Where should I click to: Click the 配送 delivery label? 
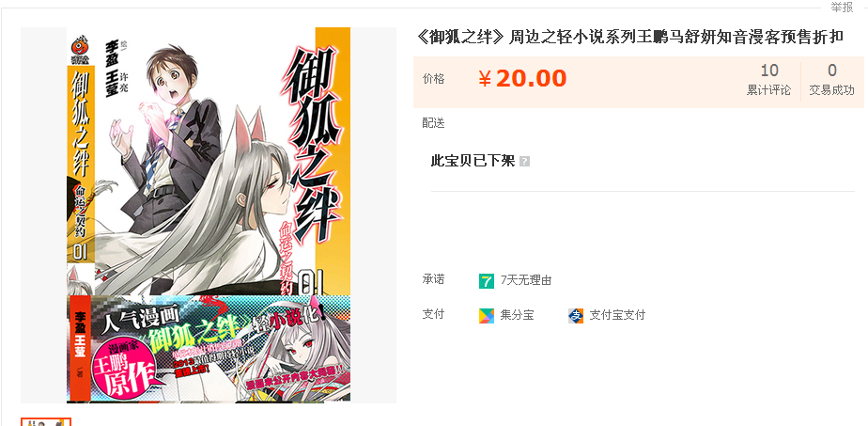tap(433, 123)
